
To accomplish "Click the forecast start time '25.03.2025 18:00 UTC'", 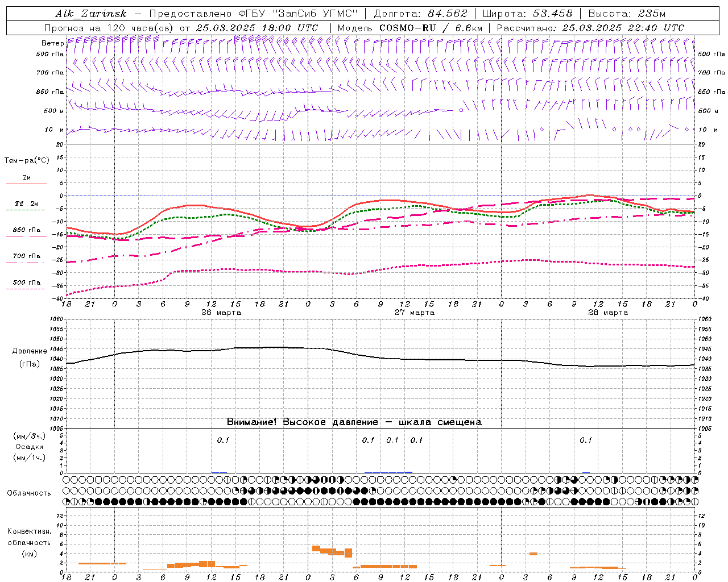I will 257,28.
